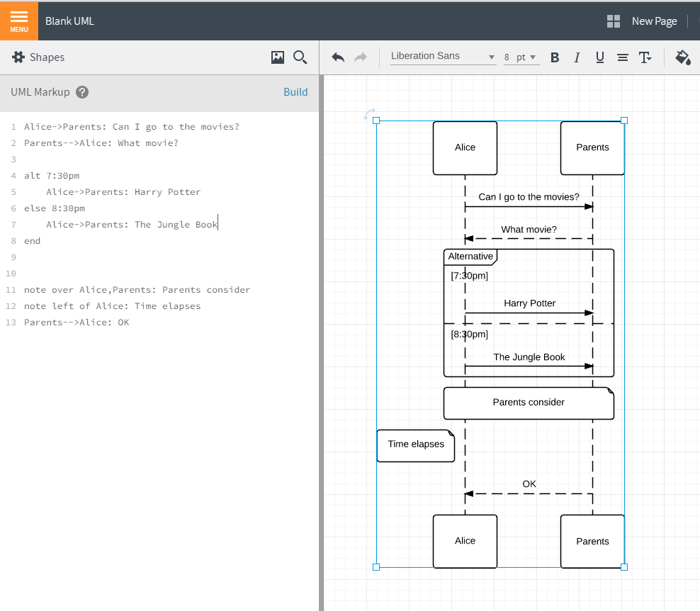Click the bottom-right selection handle
This screenshot has height=611, width=700.
624,567
